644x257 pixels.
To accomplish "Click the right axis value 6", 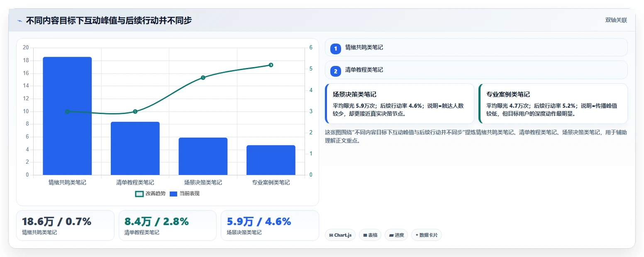I will [311, 48].
